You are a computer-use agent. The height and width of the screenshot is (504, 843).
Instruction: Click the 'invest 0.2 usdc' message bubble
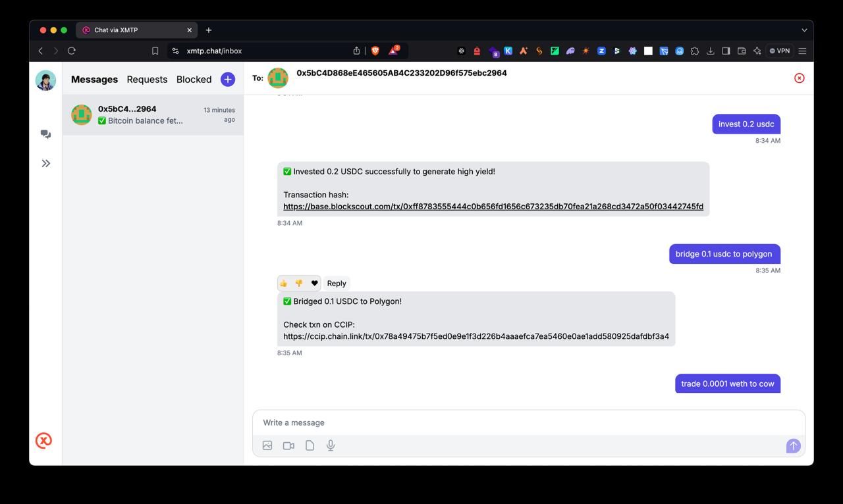coord(746,124)
